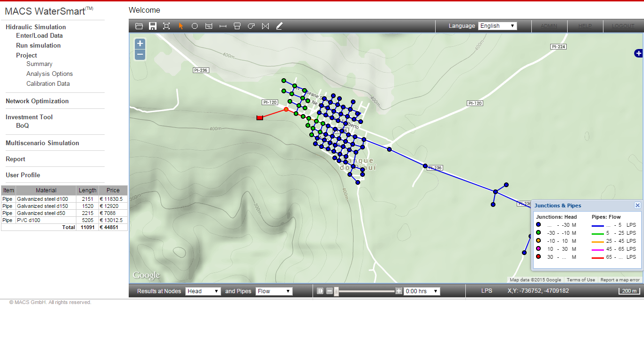Click the LOGOUT link
The width and height of the screenshot is (644, 362).
click(623, 26)
